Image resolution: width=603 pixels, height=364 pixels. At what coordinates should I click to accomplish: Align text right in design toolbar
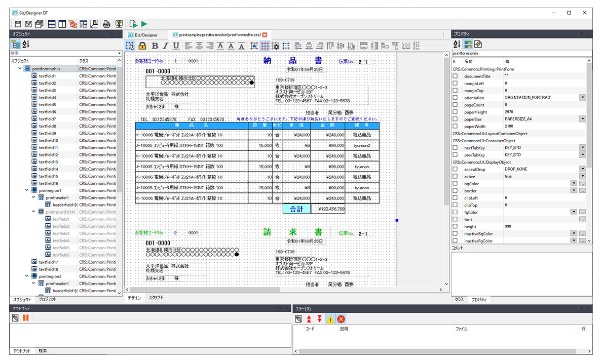point(210,46)
